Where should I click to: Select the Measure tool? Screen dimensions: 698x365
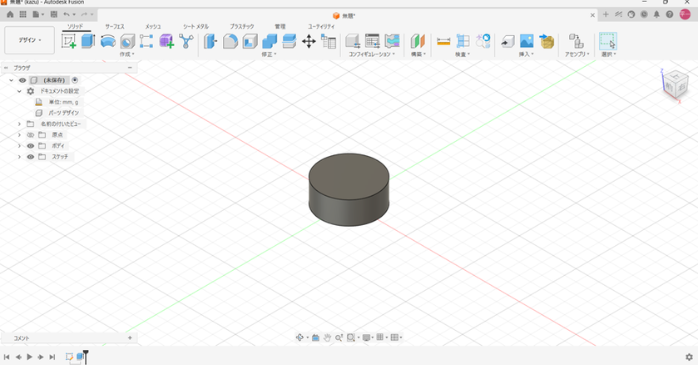pos(443,41)
